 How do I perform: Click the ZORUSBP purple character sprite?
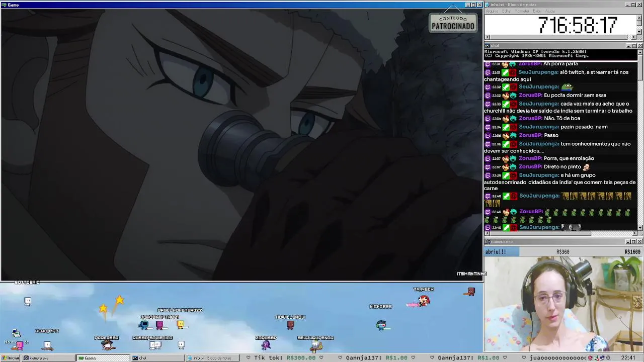[x=266, y=345]
